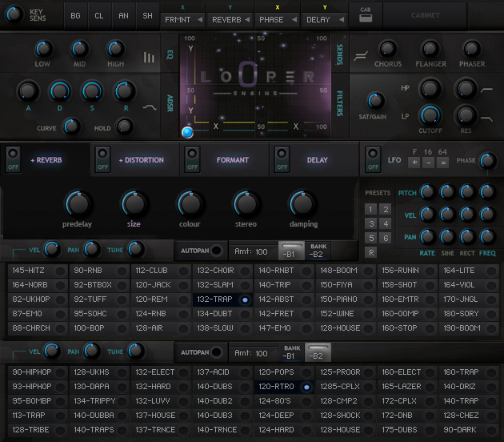504x442 pixels.
Task: Click the reverb size knob
Action: (x=134, y=203)
